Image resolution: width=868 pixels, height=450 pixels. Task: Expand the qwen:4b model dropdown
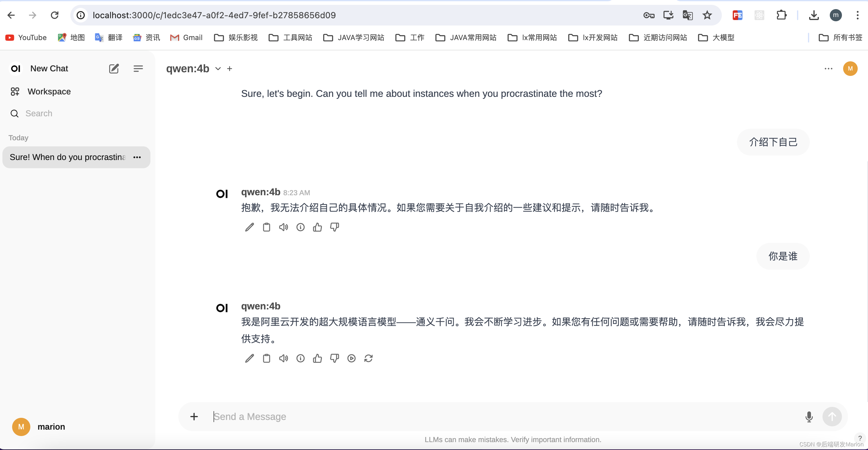click(218, 69)
